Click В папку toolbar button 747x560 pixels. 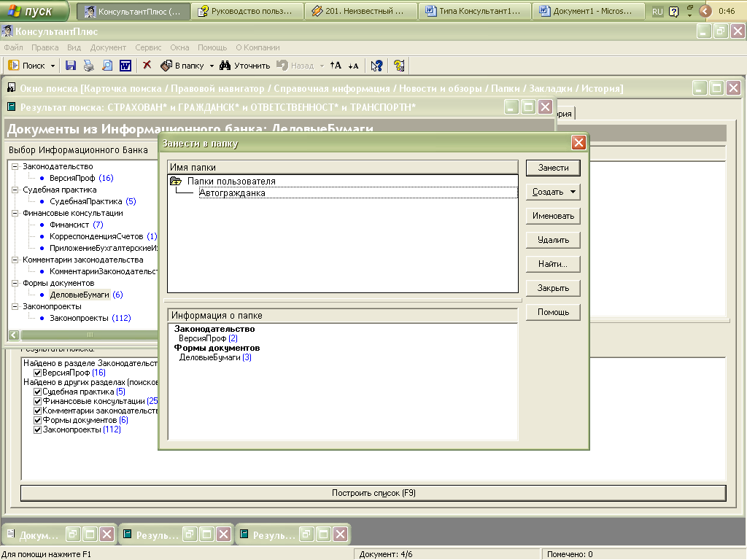pos(182,66)
